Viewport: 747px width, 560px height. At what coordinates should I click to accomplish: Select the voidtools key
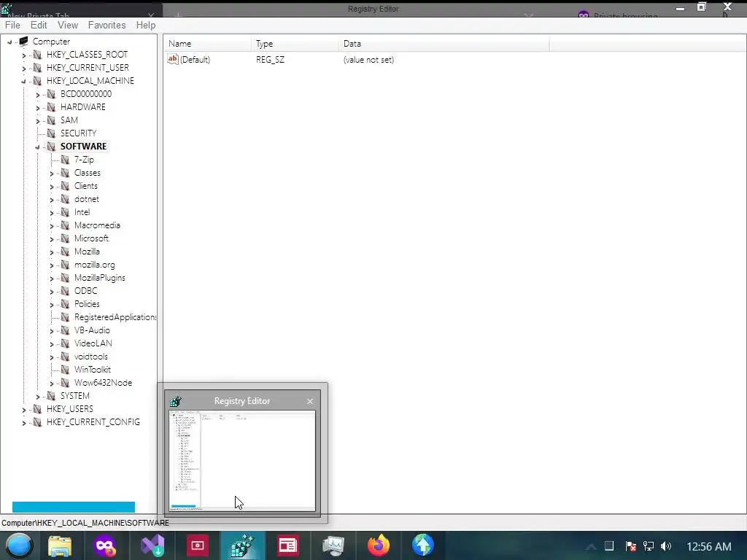pos(90,357)
